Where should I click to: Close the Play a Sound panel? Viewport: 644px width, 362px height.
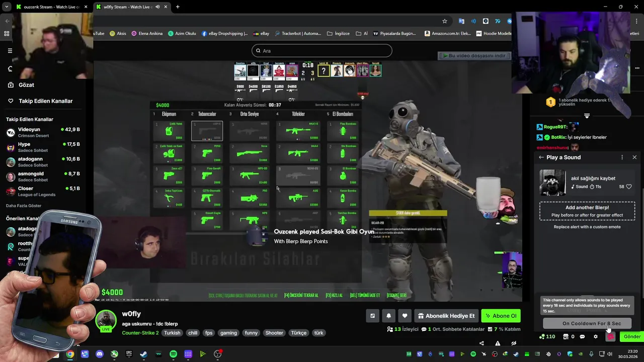pos(634,157)
